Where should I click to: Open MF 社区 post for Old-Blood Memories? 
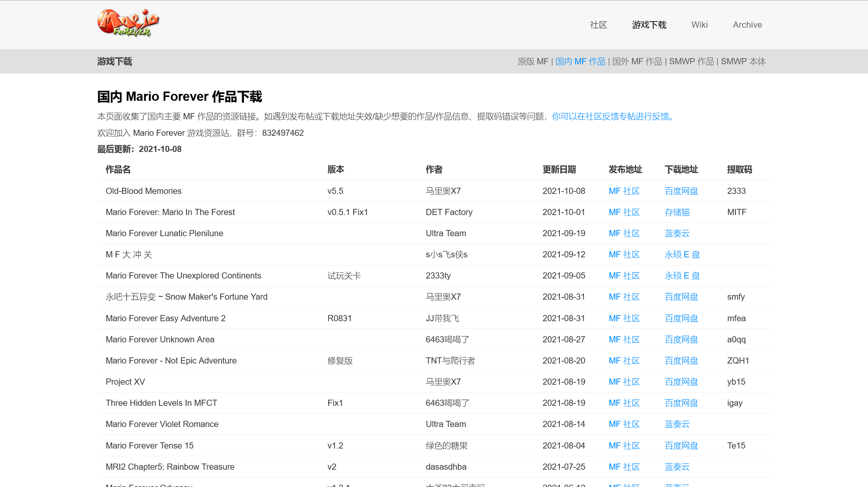(624, 191)
